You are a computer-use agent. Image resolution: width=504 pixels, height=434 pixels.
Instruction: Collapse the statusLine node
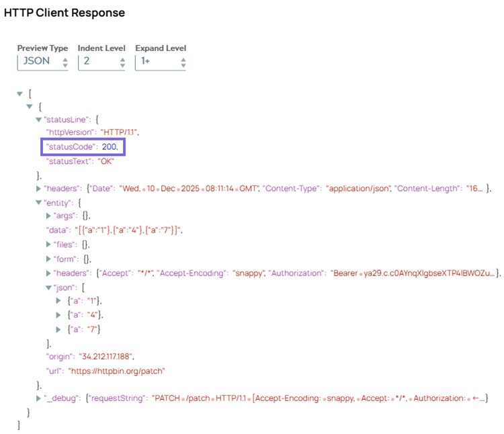[38, 120]
